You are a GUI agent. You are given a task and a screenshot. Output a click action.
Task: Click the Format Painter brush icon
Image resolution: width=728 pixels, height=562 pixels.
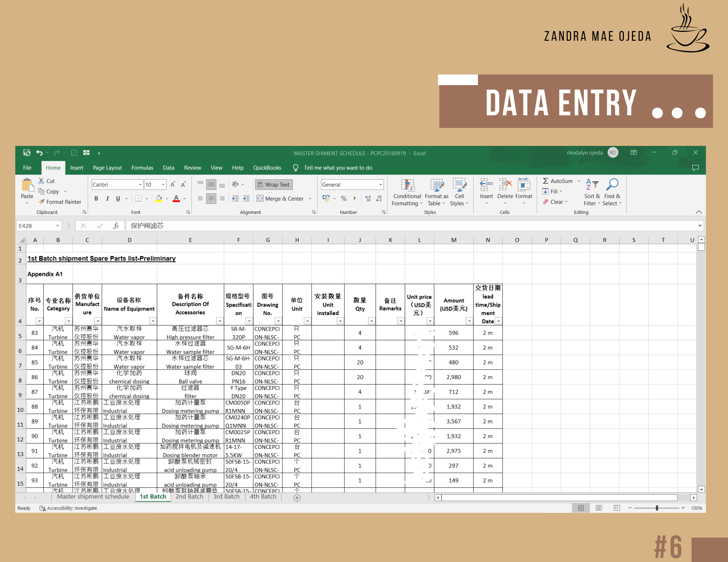tap(42, 202)
